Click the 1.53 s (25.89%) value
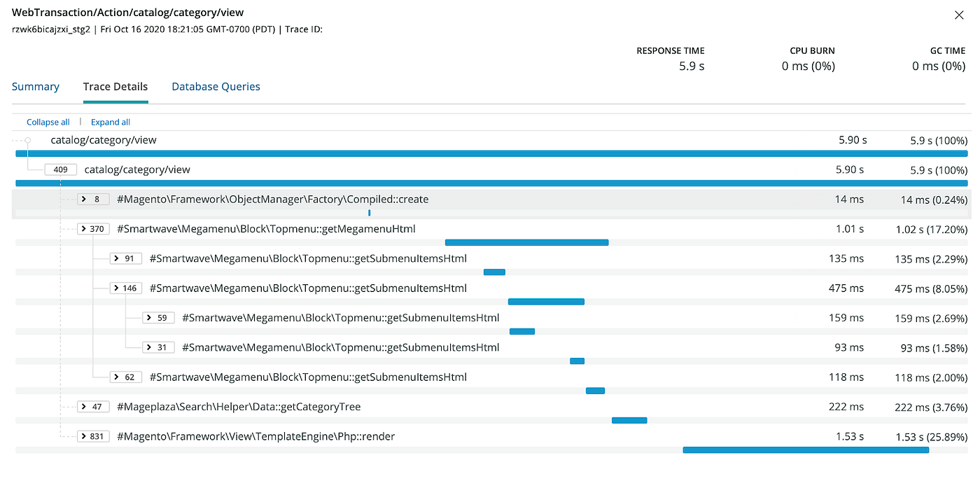Viewport: 980px width, 488px height. (x=932, y=437)
